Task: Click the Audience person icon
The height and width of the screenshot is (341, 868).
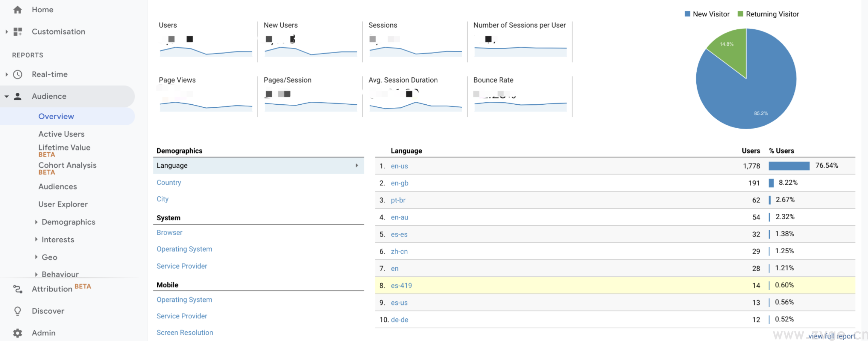Action: coord(18,96)
